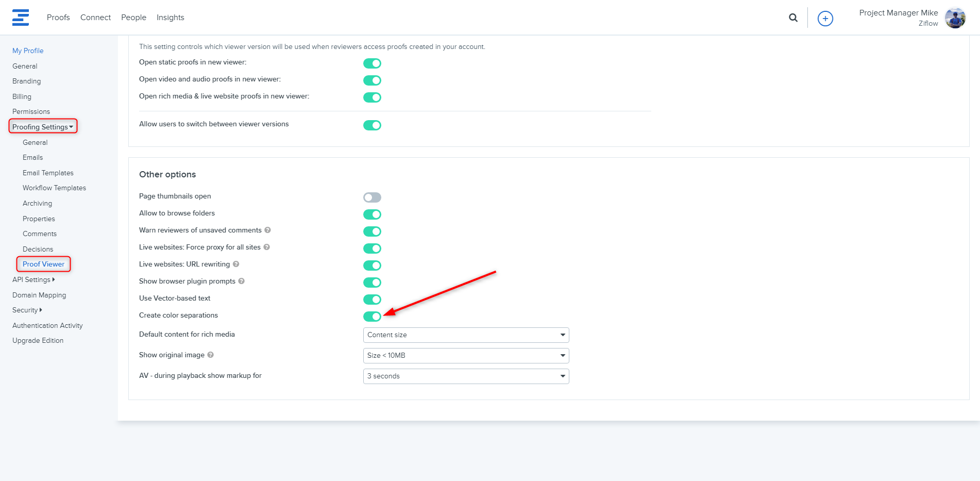Open the Connect menu
Screen dimensions: 980x481
pos(95,18)
